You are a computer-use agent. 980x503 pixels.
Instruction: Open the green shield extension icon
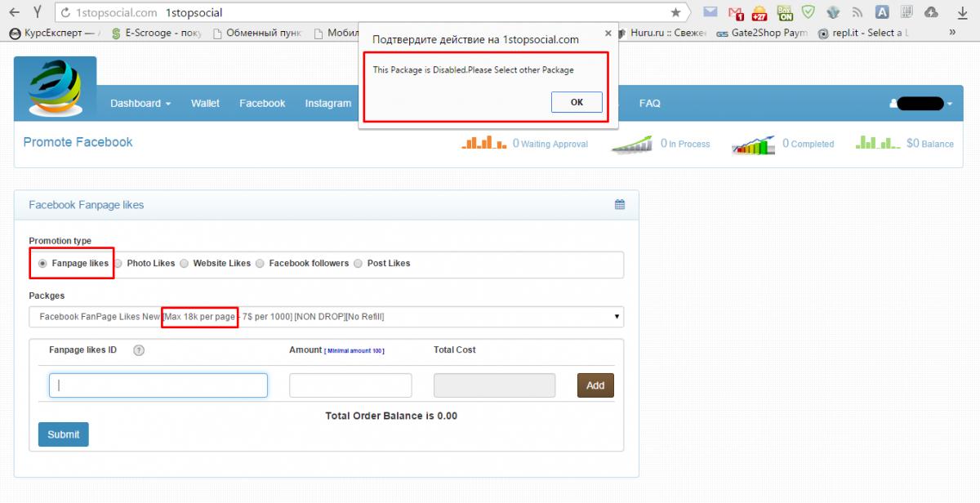pos(808,12)
